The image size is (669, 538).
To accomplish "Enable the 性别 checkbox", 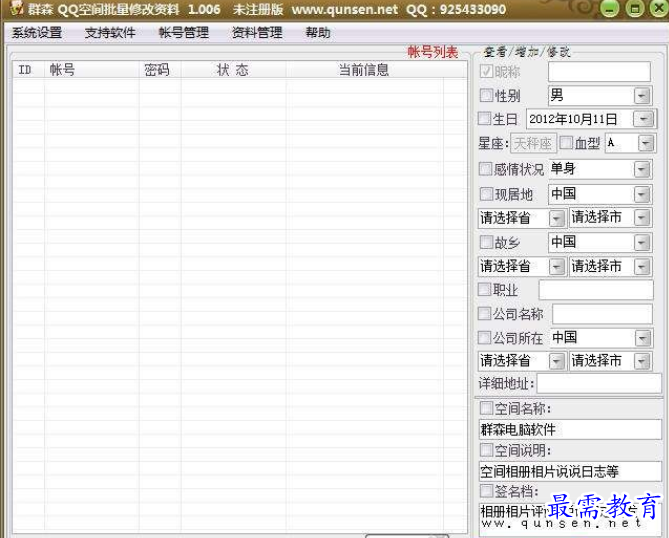I will coord(486,95).
